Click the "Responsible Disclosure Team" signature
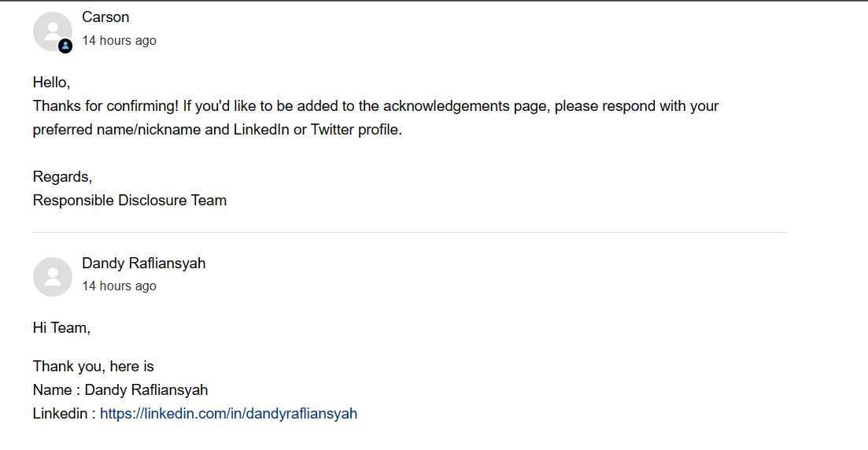 tap(130, 201)
